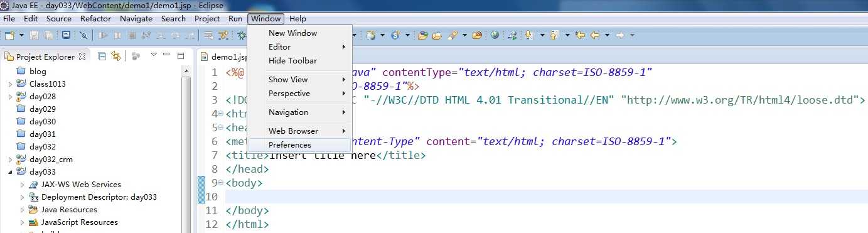The height and width of the screenshot is (233, 868).
Task: Open the Search flashlight dropdown arrow
Action: pyautogui.click(x=464, y=35)
